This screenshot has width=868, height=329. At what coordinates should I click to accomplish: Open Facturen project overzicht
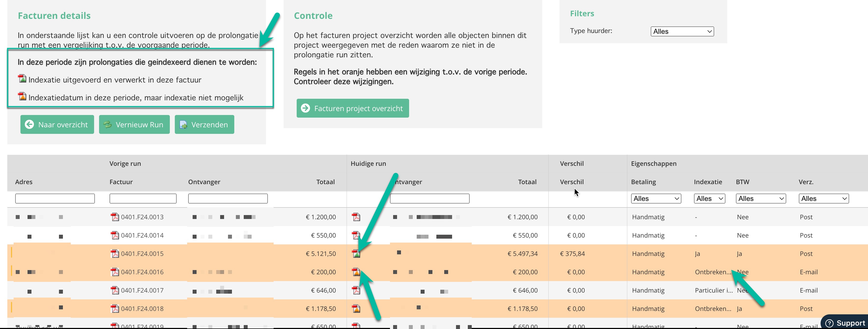tap(352, 108)
